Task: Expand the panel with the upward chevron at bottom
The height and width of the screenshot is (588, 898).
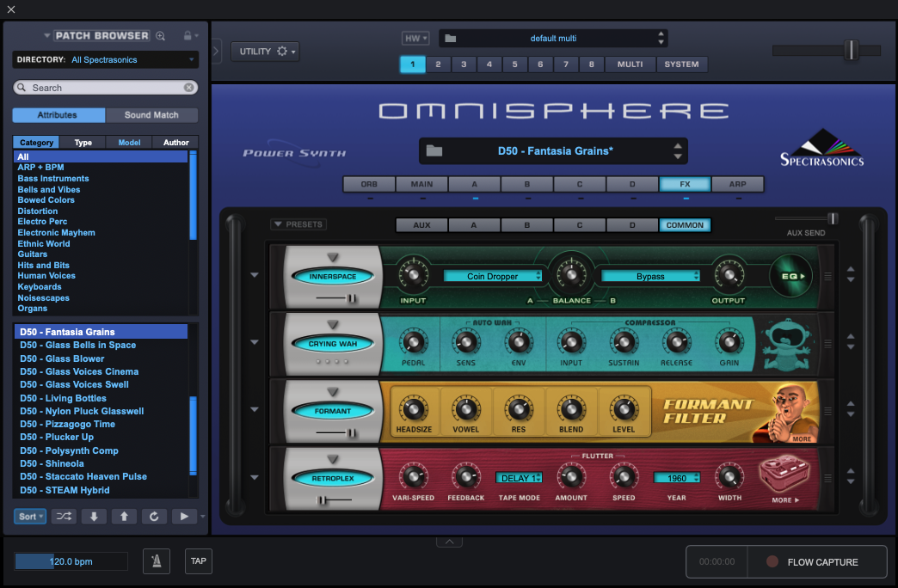Action: coord(450,542)
